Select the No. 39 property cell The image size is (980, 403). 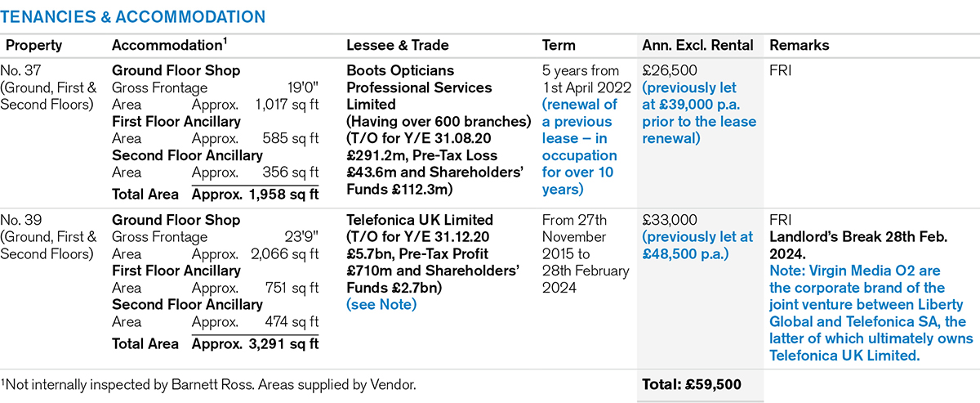coord(49,237)
